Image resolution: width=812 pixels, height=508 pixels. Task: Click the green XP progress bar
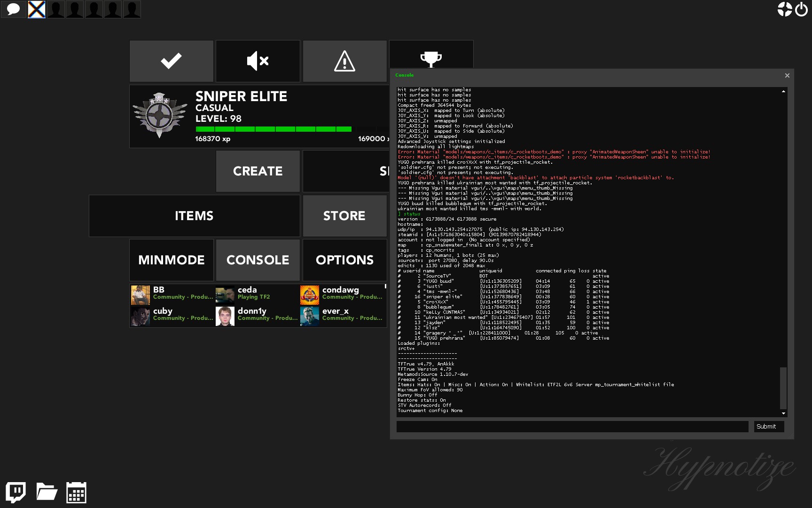[273, 129]
